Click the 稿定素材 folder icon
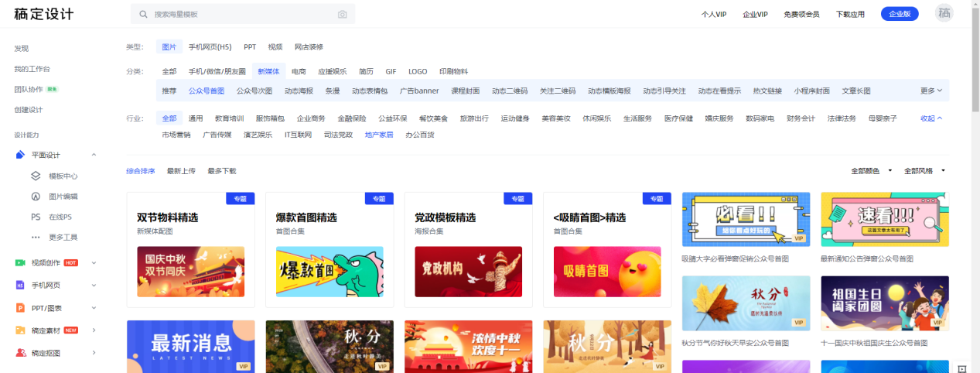The height and width of the screenshot is (373, 980). [20, 330]
